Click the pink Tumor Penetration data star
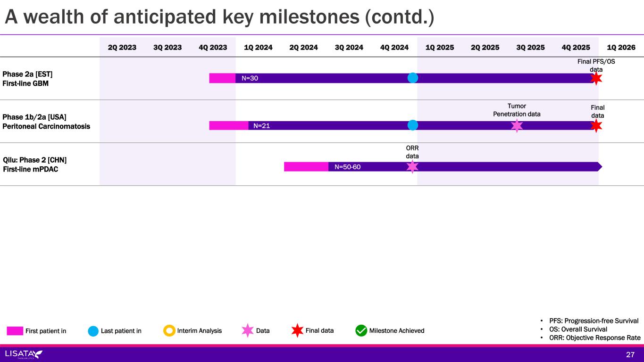This screenshot has height=362, width=644. (x=517, y=125)
